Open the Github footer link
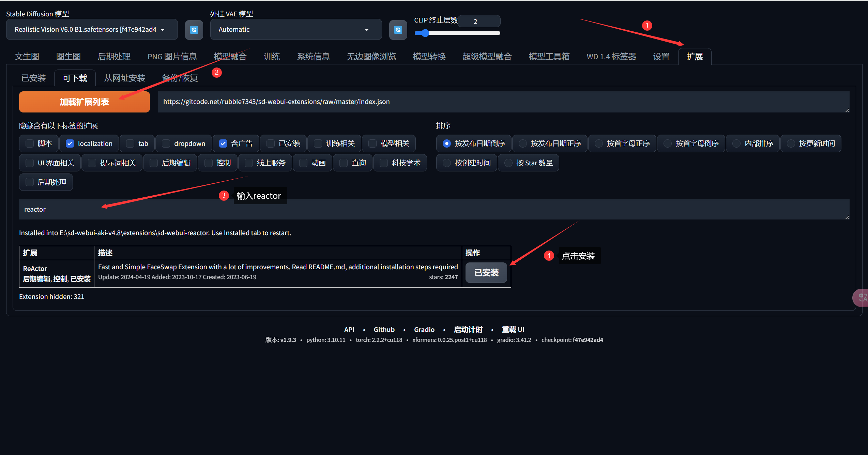Image resolution: width=868 pixels, height=455 pixels. (x=384, y=330)
